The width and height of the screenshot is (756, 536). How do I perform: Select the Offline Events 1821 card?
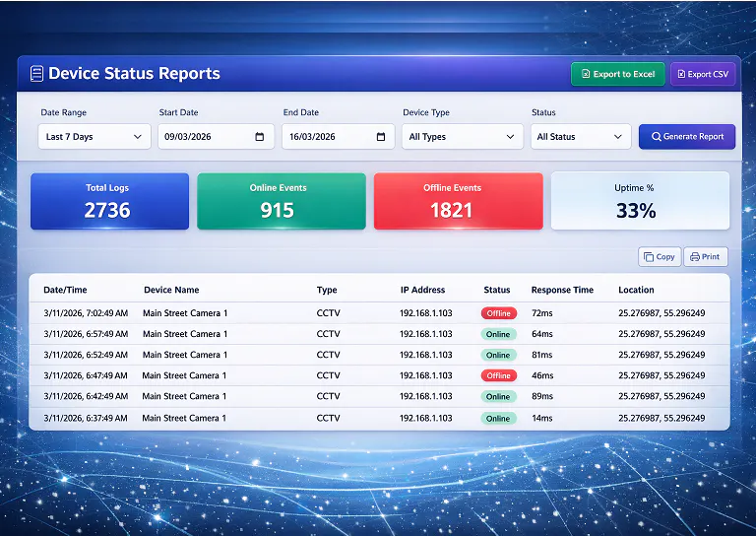coord(459,201)
